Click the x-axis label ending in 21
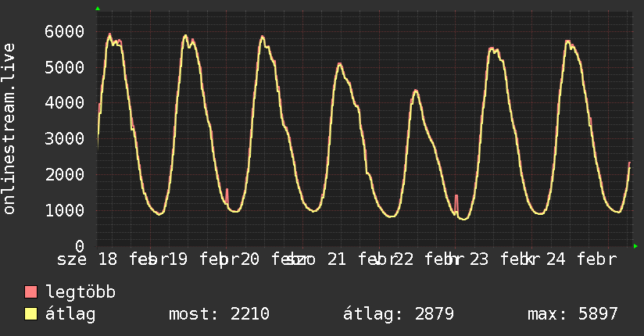The width and height of the screenshot is (644, 336). [x=309, y=259]
